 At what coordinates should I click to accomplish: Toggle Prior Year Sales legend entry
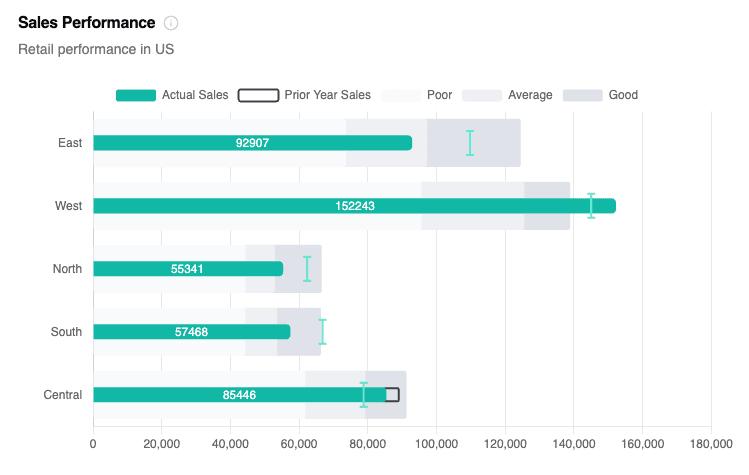(x=327, y=95)
